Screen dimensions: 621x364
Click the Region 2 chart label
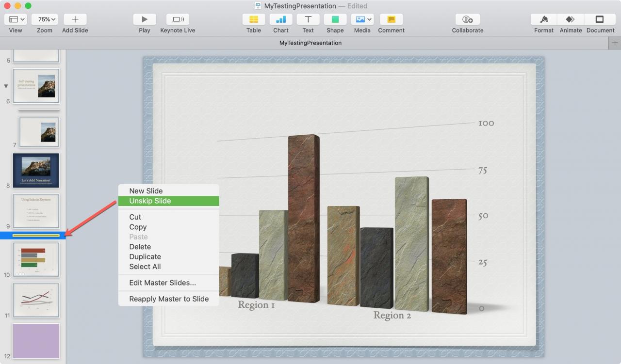(x=392, y=316)
